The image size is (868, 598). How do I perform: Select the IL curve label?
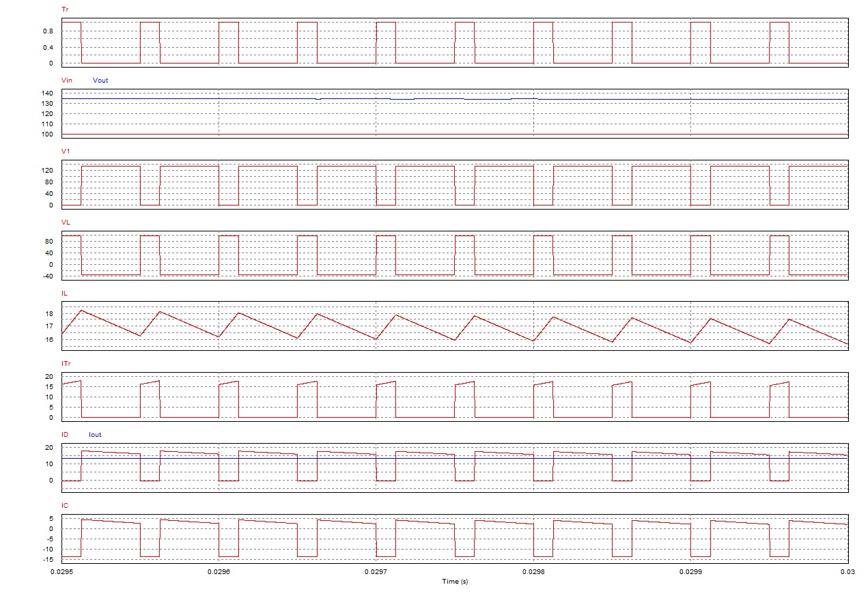click(x=64, y=294)
